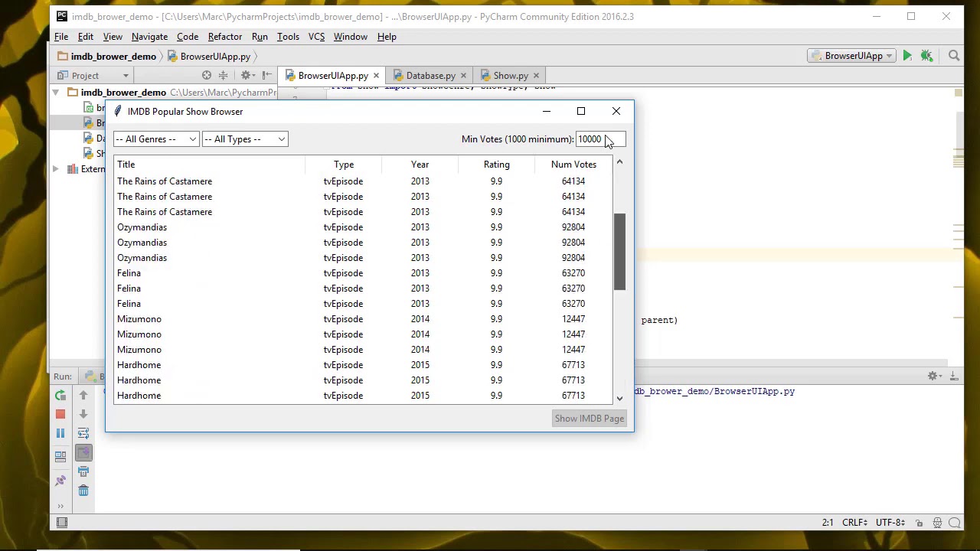Pin the Run tab with the pushpin
Screen dimensions: 980x551
(x=60, y=481)
